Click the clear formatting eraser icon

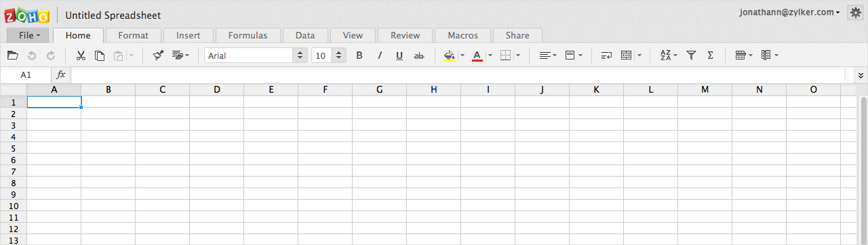(x=178, y=55)
